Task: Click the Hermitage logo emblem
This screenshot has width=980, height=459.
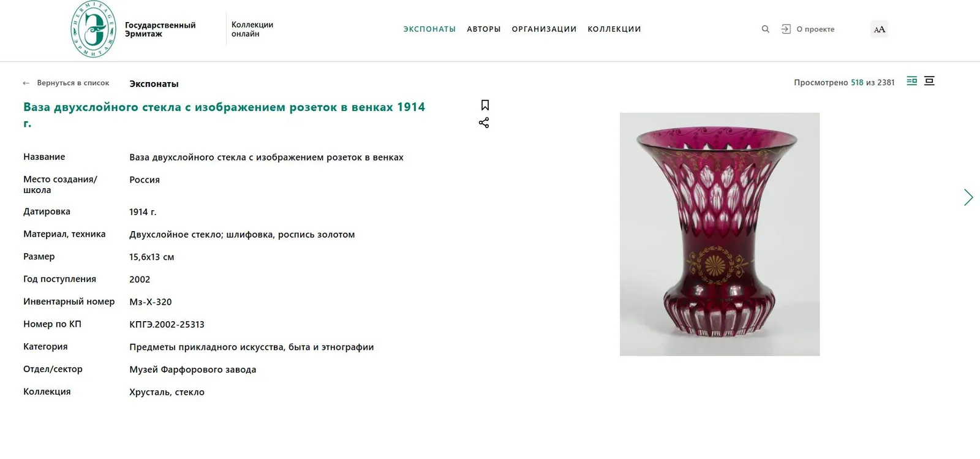Action: coord(93,29)
